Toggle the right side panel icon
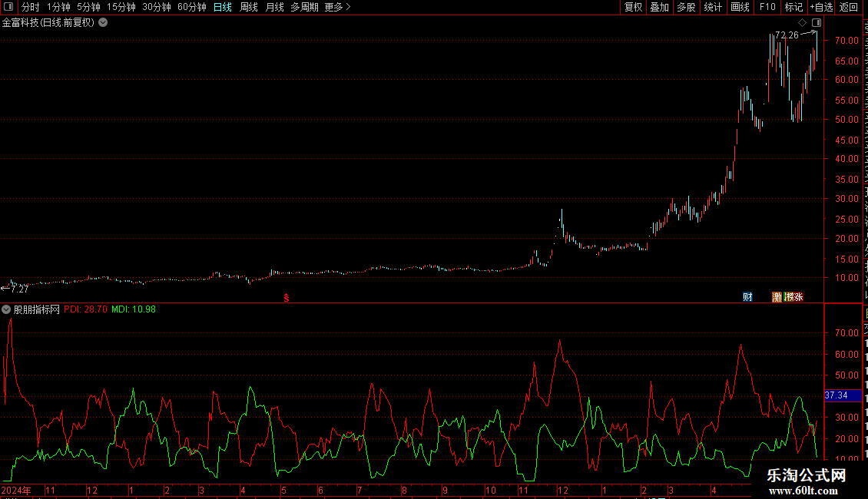This screenshot has width=868, height=499. tap(817, 23)
